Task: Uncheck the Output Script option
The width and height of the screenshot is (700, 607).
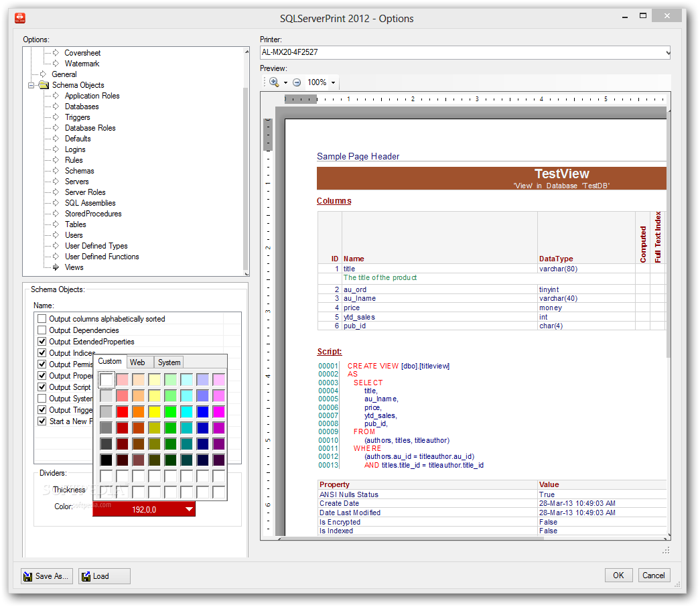Action: pyautogui.click(x=42, y=387)
